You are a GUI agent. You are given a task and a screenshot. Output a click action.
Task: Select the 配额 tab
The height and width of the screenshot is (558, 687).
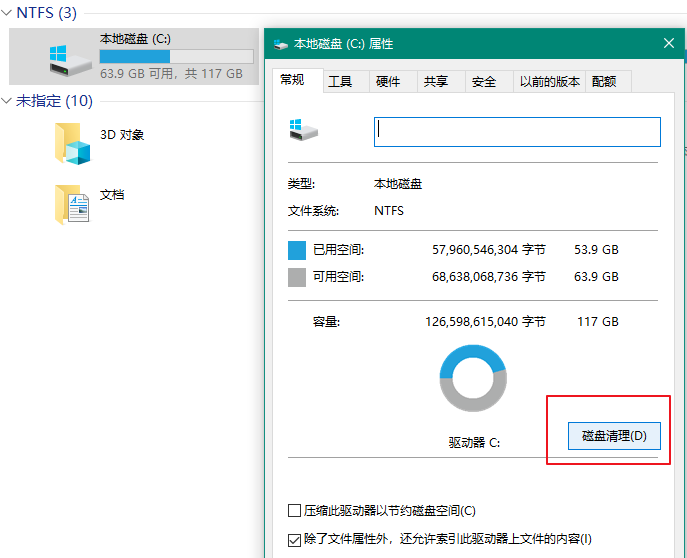(x=604, y=82)
